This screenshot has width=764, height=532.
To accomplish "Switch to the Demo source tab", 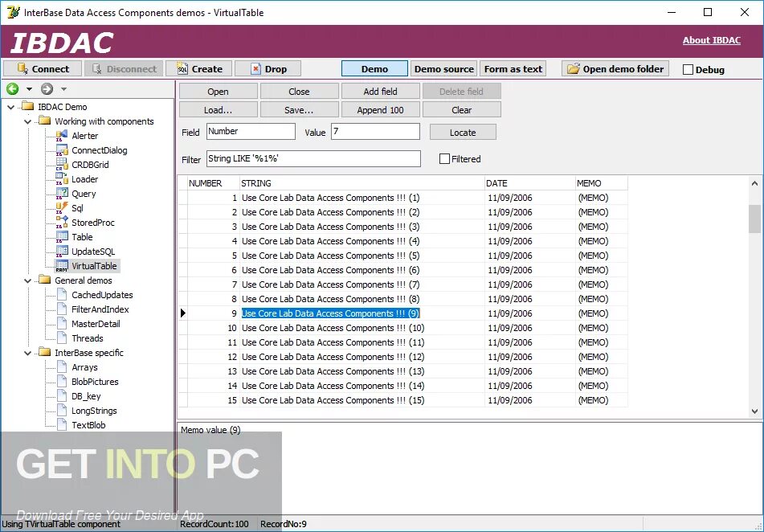I will click(x=444, y=69).
